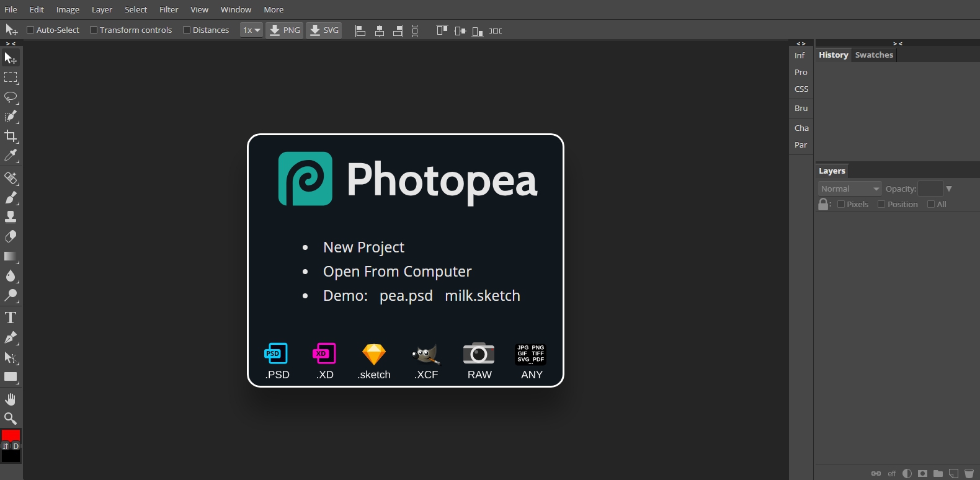980x480 pixels.
Task: Click Open From Computer link
Action: tap(397, 272)
